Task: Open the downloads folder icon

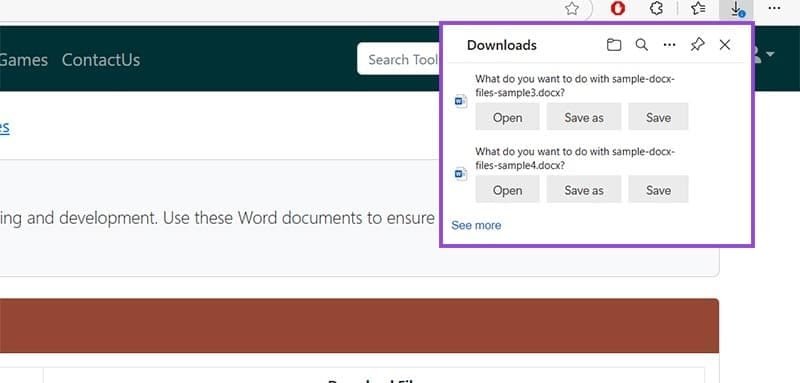Action: pos(614,45)
